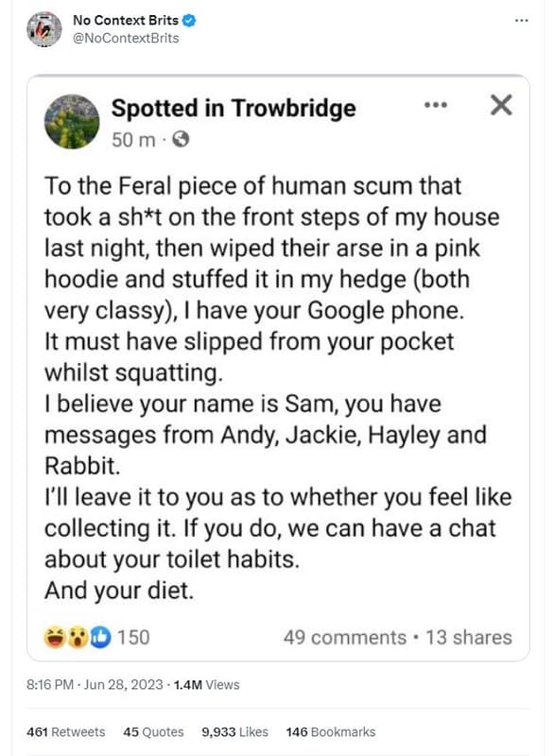Click the X dismiss icon on the embedded post
Screen dimensions: 554x756
[x=499, y=105]
